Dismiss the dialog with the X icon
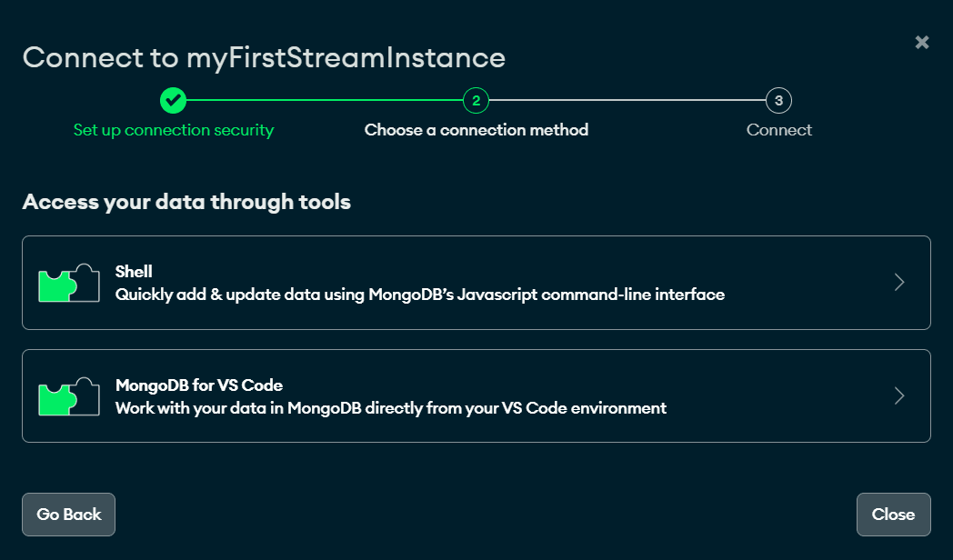Screen dimensions: 953x560 click(x=922, y=42)
